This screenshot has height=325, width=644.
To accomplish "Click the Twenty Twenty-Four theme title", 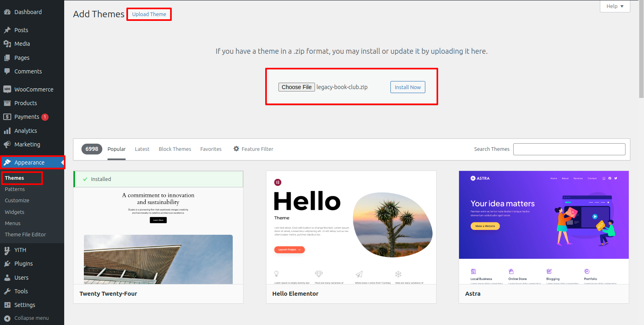I will (108, 294).
